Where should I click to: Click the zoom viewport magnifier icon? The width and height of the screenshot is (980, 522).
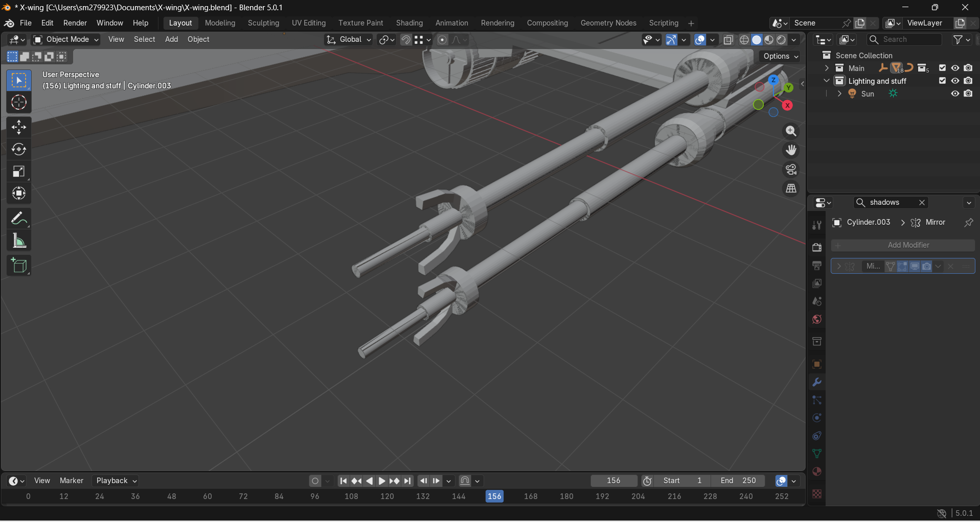click(x=791, y=131)
